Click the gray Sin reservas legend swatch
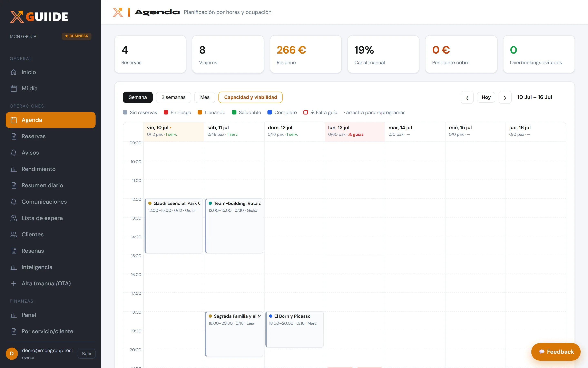This screenshot has width=588, height=368. pos(125,112)
